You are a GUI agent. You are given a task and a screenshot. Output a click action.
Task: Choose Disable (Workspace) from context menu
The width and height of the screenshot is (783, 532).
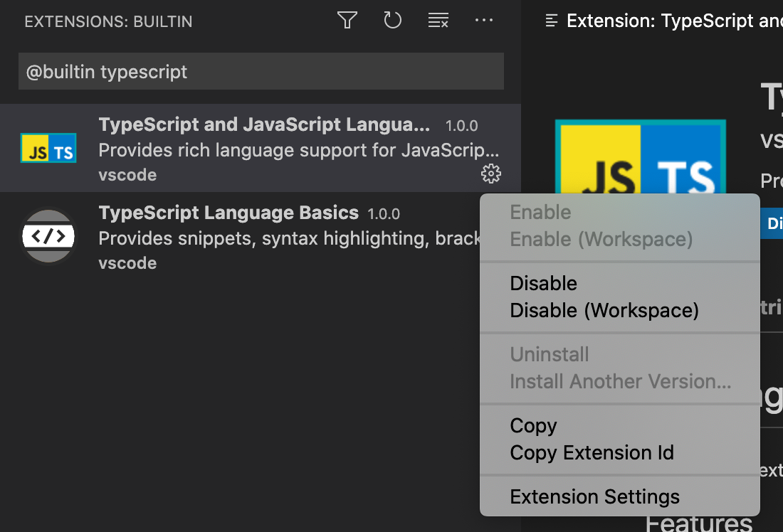click(x=604, y=310)
